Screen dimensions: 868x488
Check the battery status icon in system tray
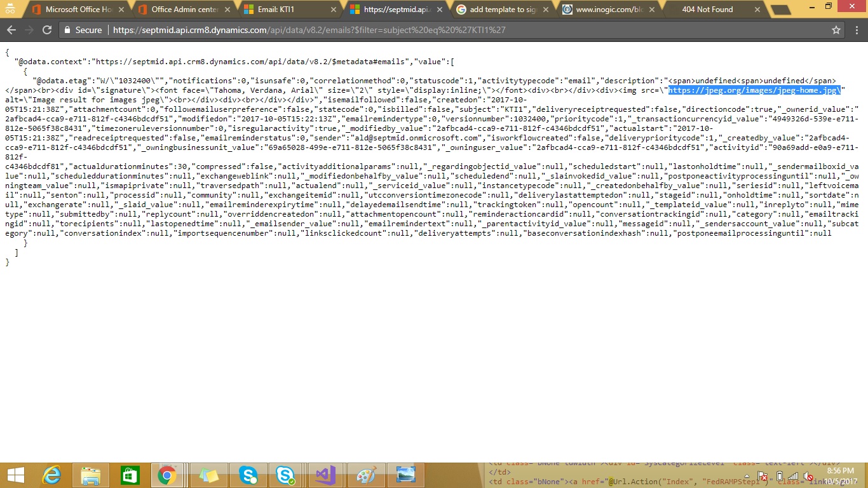click(x=780, y=476)
